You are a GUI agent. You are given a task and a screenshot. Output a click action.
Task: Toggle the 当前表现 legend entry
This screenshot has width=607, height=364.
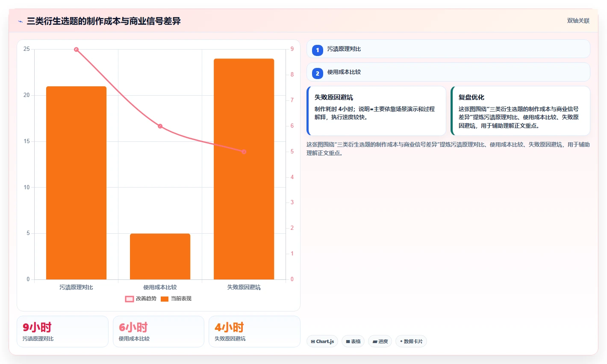176,299
